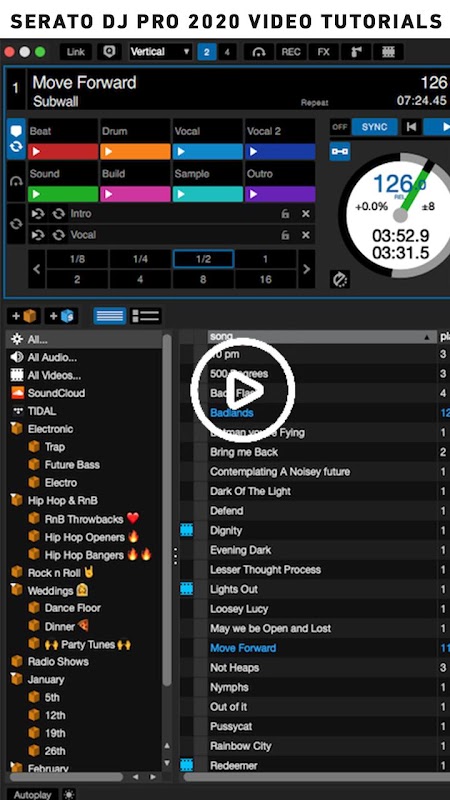Trigger the green Sound cue pad
Screen dimensions: 450x800
click(63, 194)
